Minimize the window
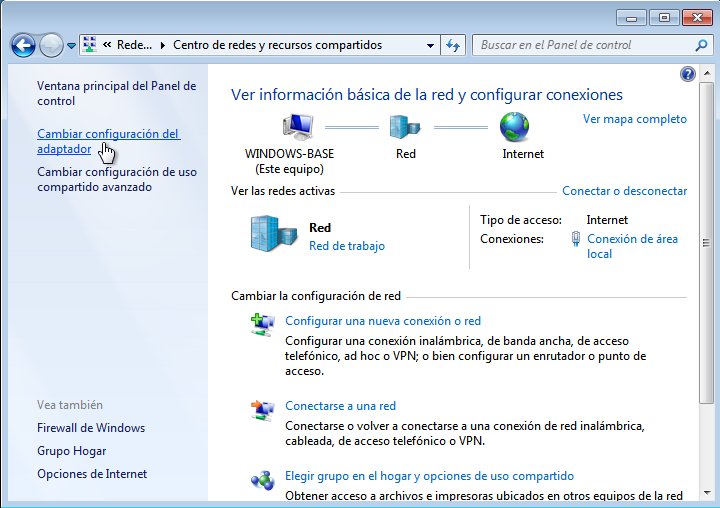Viewport: 720px width, 508px height. coord(631,18)
